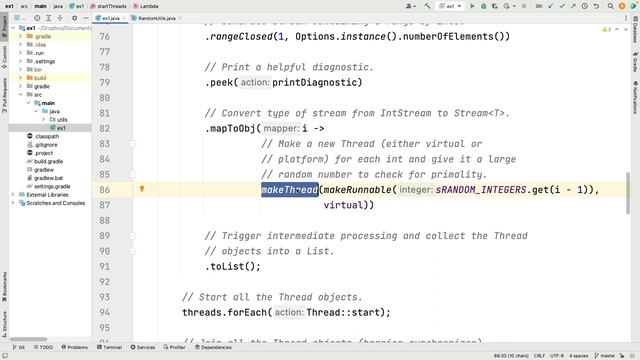Expand the .gradle folder
The image size is (640, 360).
[x=20, y=36]
